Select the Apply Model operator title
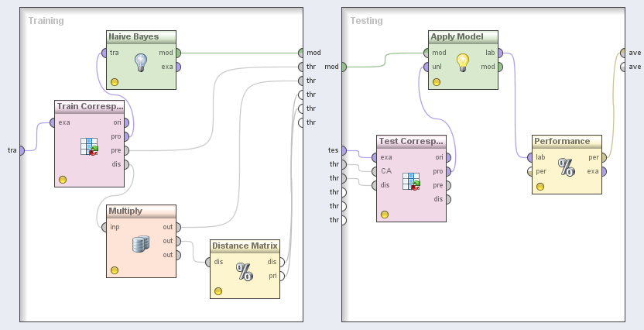 [x=458, y=36]
